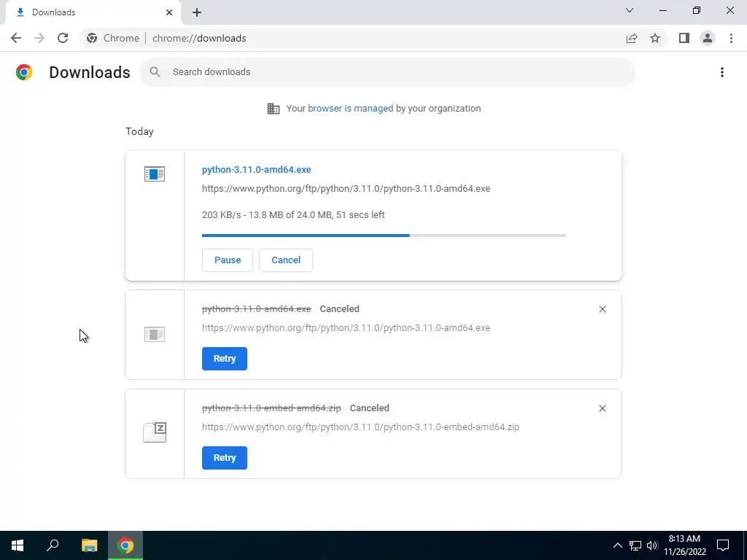Click URL of the downloading python exe
Viewport: 747px width, 560px height.
click(x=346, y=189)
